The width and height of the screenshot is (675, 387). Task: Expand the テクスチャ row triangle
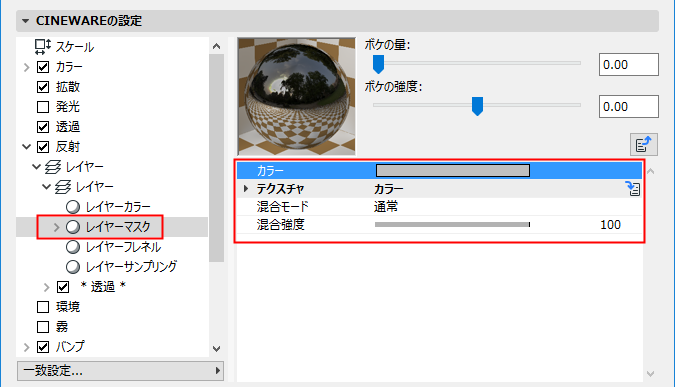click(x=246, y=189)
